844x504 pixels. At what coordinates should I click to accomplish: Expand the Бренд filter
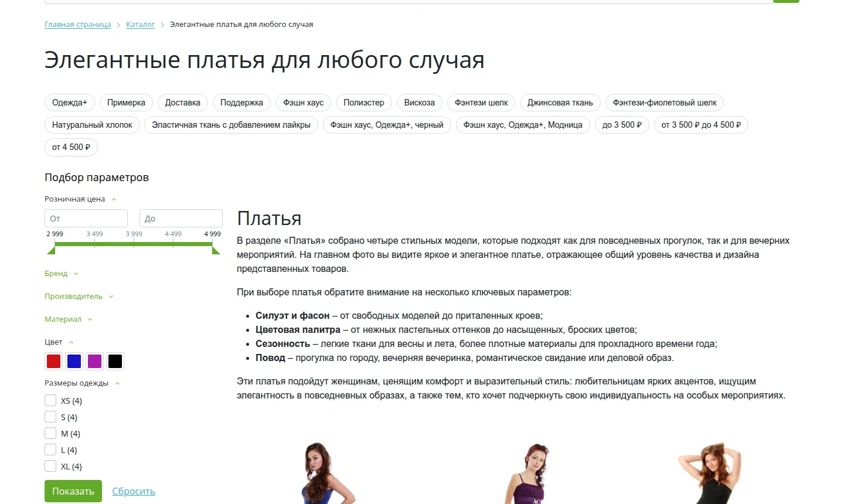tap(61, 274)
